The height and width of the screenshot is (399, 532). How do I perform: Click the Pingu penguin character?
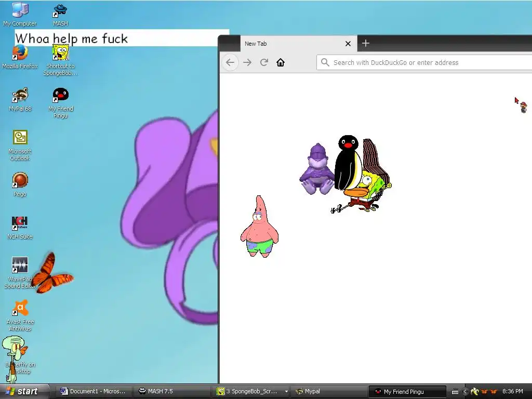click(x=348, y=163)
